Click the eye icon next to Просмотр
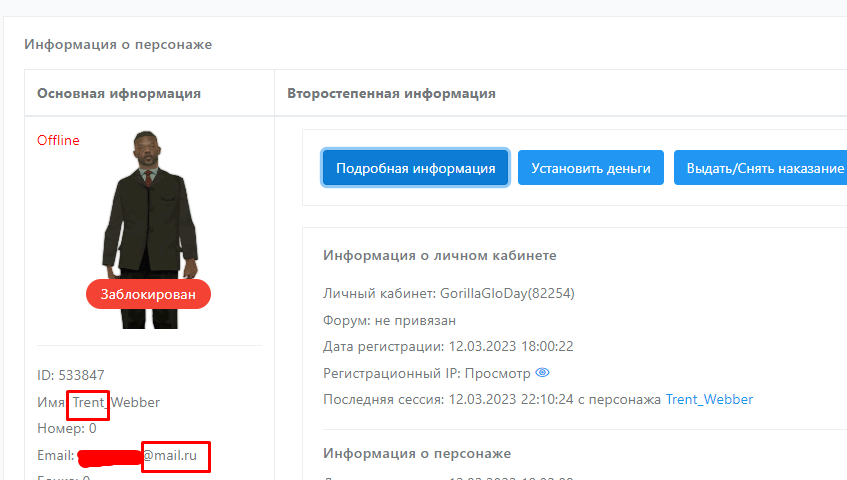This screenshot has width=847, height=480. 543,373
